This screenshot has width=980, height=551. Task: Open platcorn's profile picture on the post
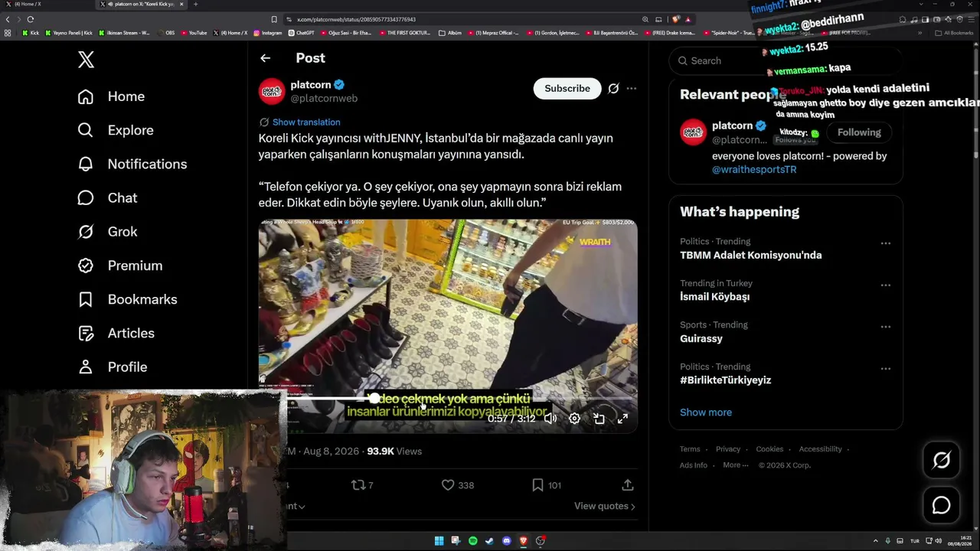pyautogui.click(x=272, y=91)
